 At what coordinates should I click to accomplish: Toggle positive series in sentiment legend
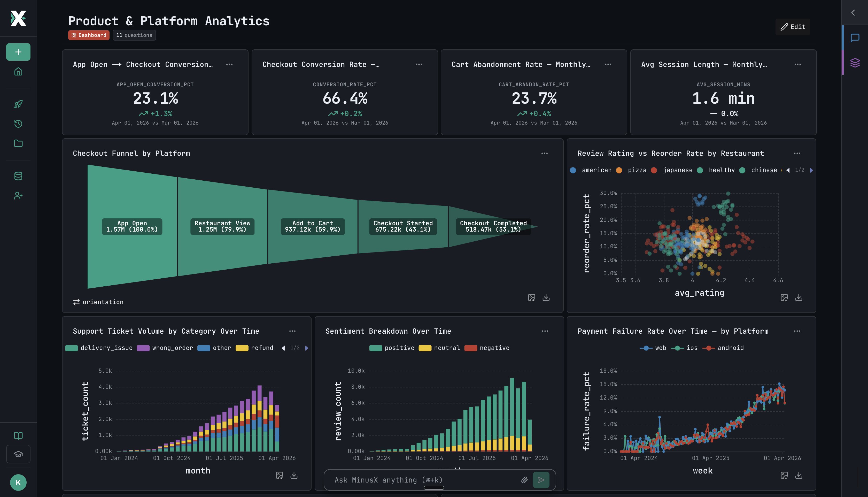tap(392, 348)
